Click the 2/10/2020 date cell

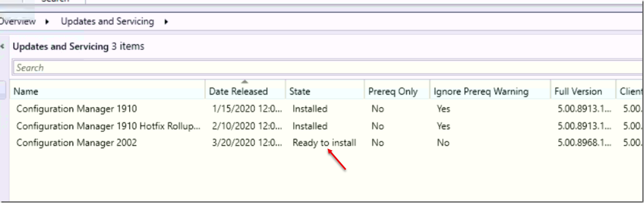tap(247, 126)
